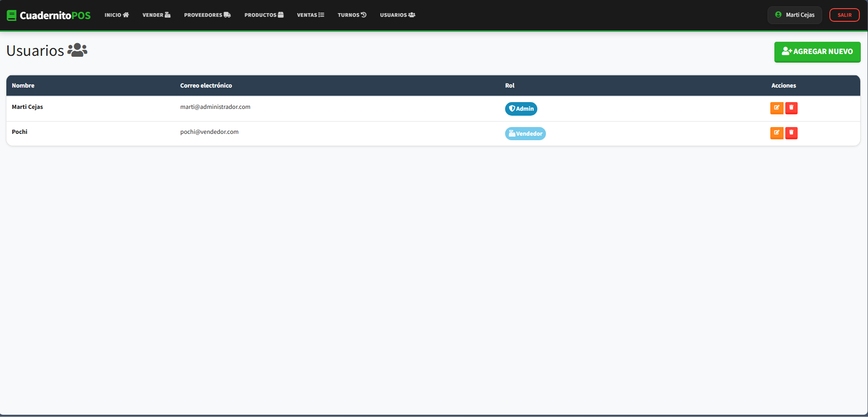Go to the Inicio menu
This screenshot has height=417, width=868.
click(117, 15)
